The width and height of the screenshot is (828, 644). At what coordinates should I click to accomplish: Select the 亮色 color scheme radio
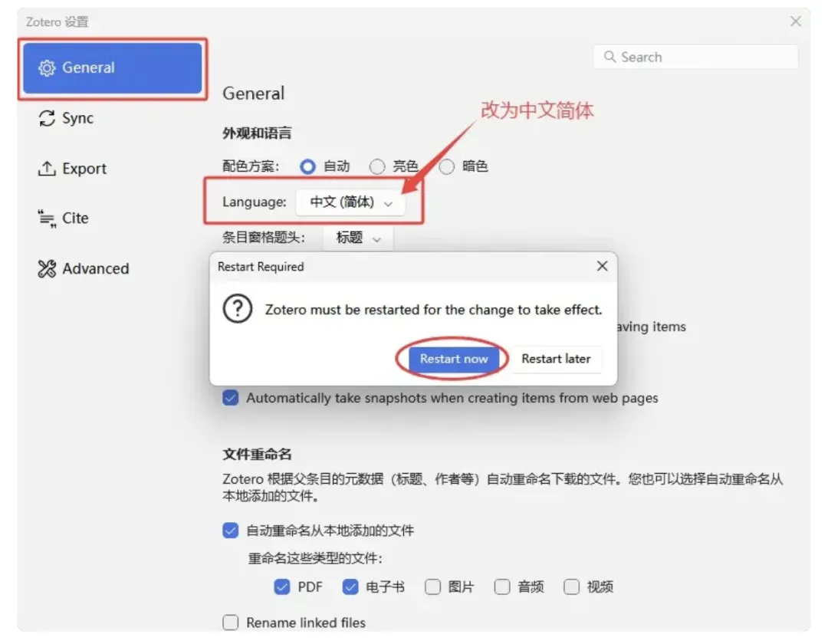pos(377,167)
